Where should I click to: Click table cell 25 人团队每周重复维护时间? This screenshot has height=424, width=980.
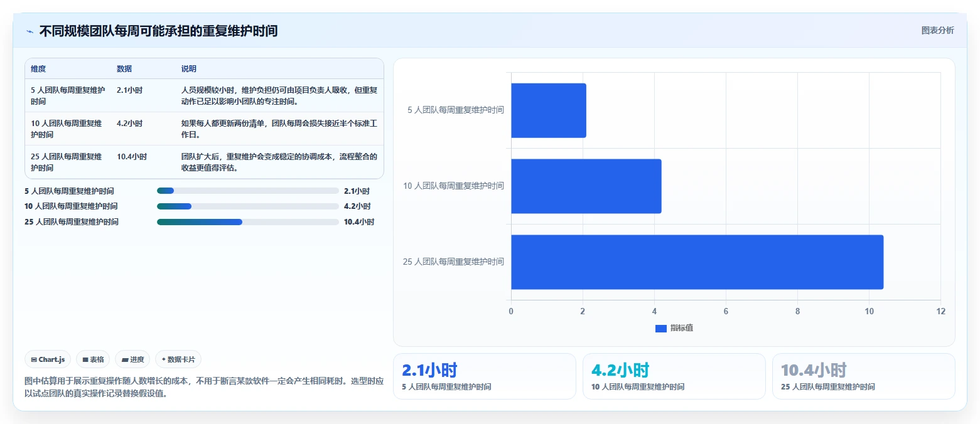click(68, 162)
